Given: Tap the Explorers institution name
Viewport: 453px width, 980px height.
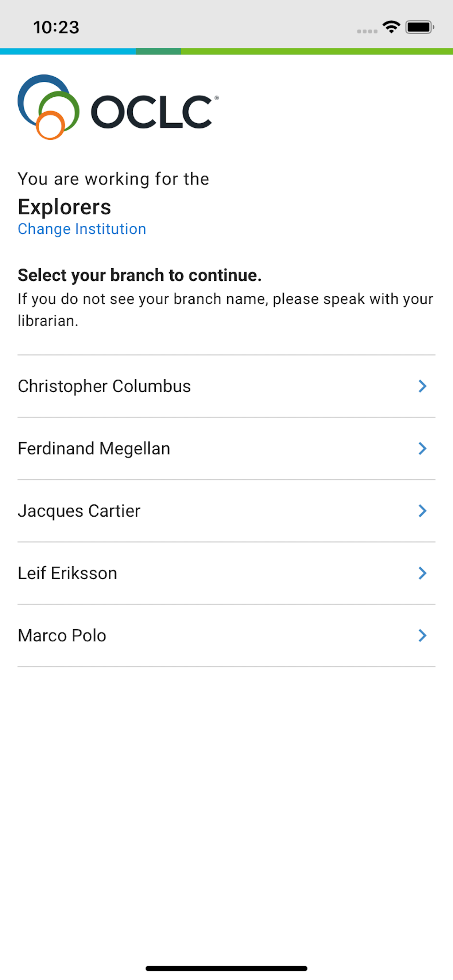Looking at the screenshot, I should point(64,207).
